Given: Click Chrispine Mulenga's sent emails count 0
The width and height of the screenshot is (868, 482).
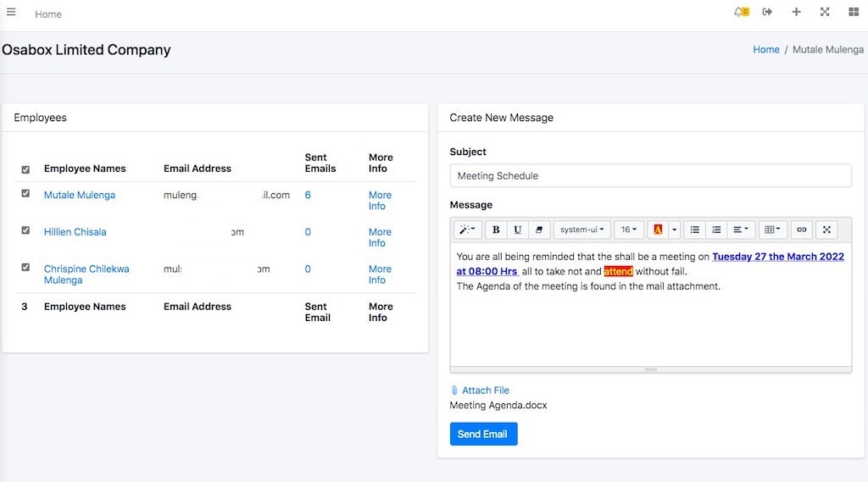Looking at the screenshot, I should 308,269.
